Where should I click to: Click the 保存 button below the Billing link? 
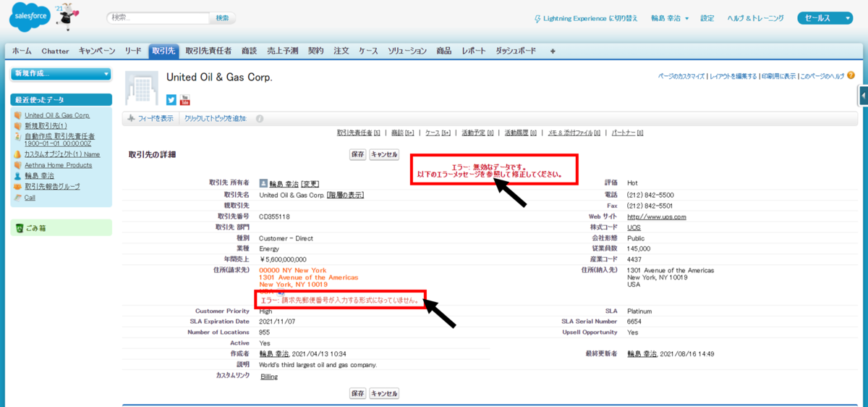pos(357,393)
